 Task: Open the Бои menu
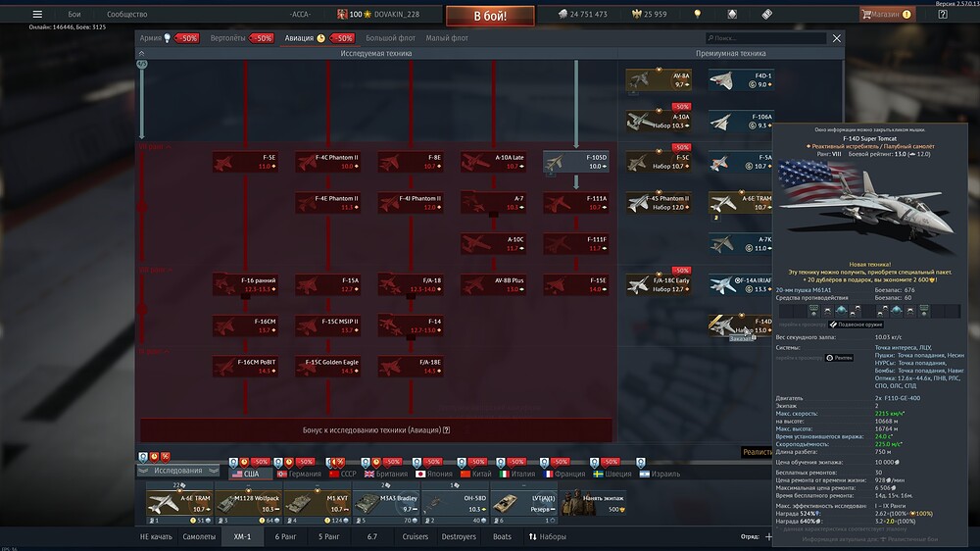74,14
